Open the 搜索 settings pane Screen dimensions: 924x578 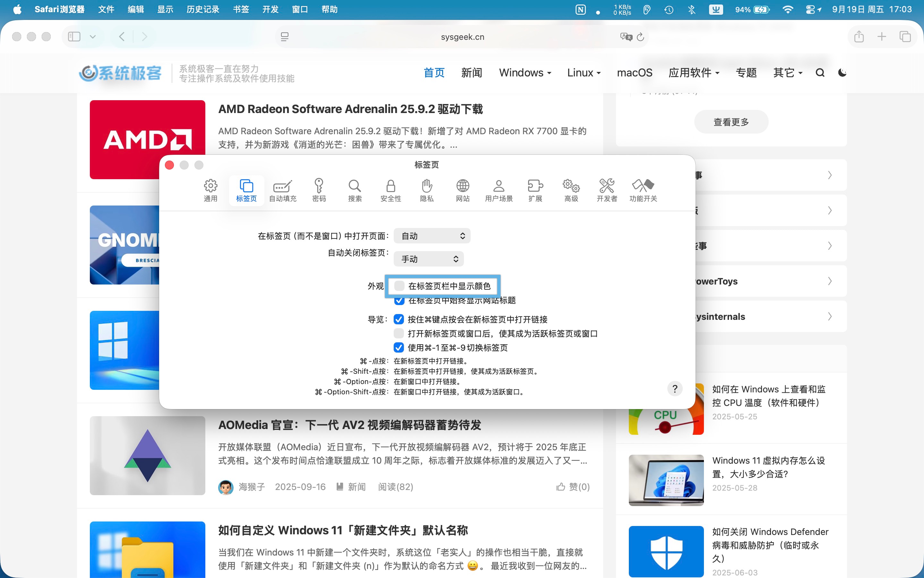point(355,190)
